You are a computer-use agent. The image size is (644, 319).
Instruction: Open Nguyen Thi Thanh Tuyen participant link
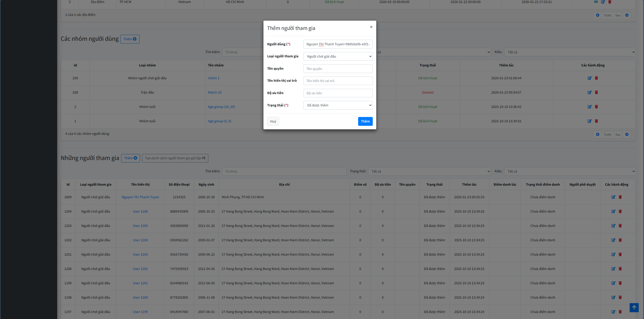pyautogui.click(x=140, y=197)
